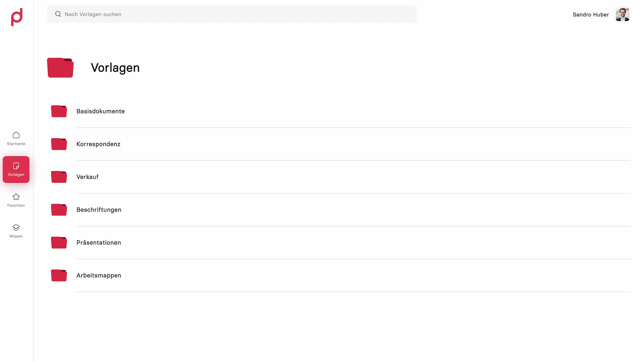Click the Sandro Huber user name
This screenshot has width=644, height=362.
[591, 15]
